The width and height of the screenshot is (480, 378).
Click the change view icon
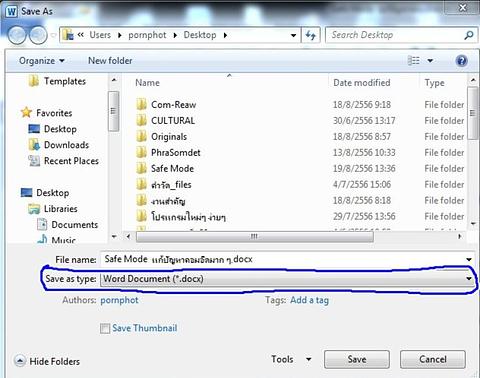coord(414,61)
